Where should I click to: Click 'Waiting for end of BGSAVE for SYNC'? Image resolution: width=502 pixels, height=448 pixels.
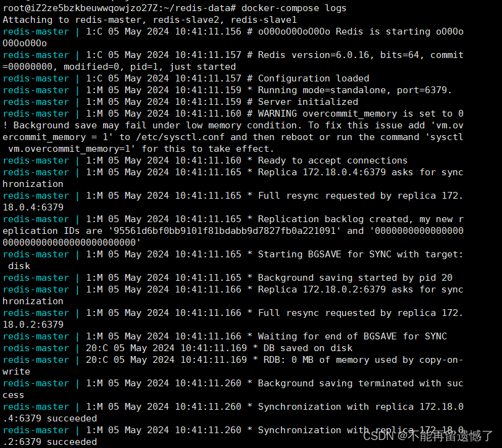(x=352, y=336)
